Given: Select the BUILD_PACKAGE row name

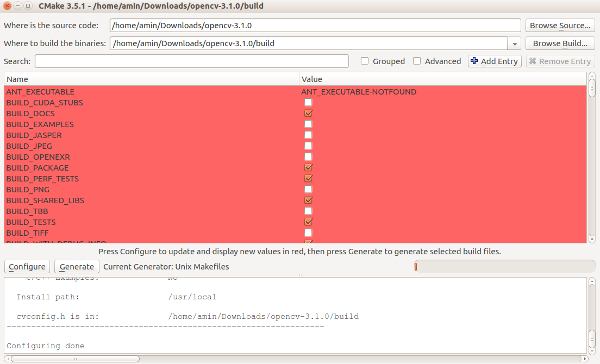Looking at the screenshot, I should click(37, 168).
